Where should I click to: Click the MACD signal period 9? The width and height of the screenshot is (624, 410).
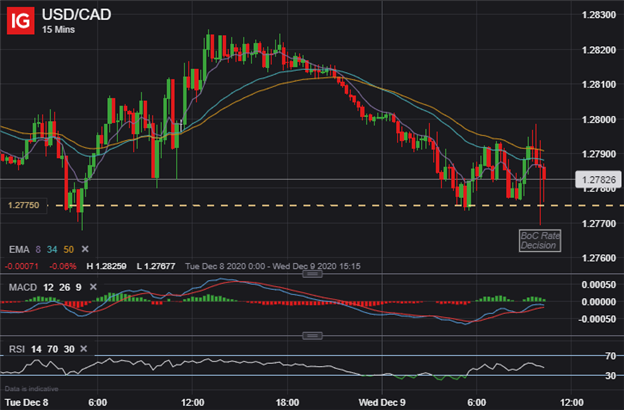point(78,287)
